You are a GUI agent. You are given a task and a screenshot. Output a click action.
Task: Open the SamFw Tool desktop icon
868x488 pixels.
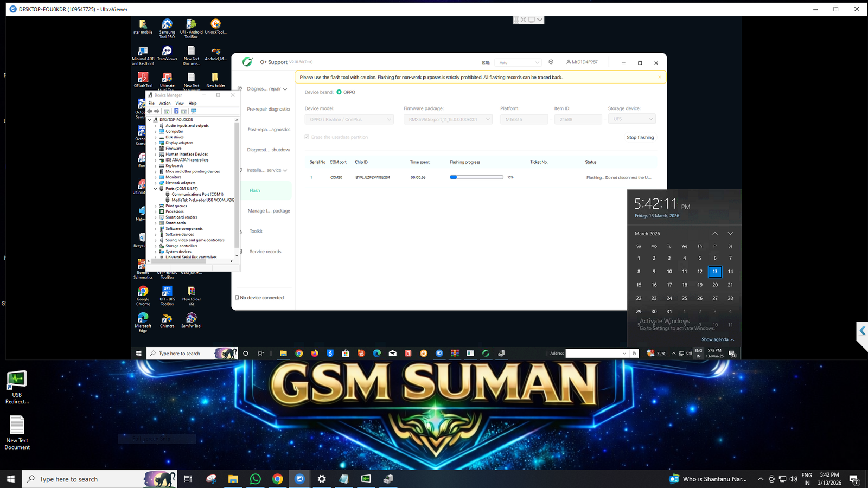pyautogui.click(x=191, y=318)
